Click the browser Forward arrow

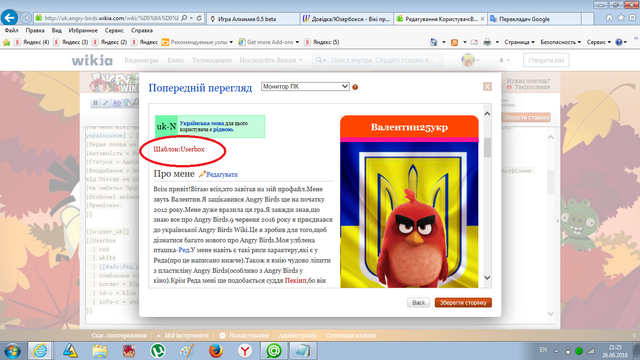[25, 18]
